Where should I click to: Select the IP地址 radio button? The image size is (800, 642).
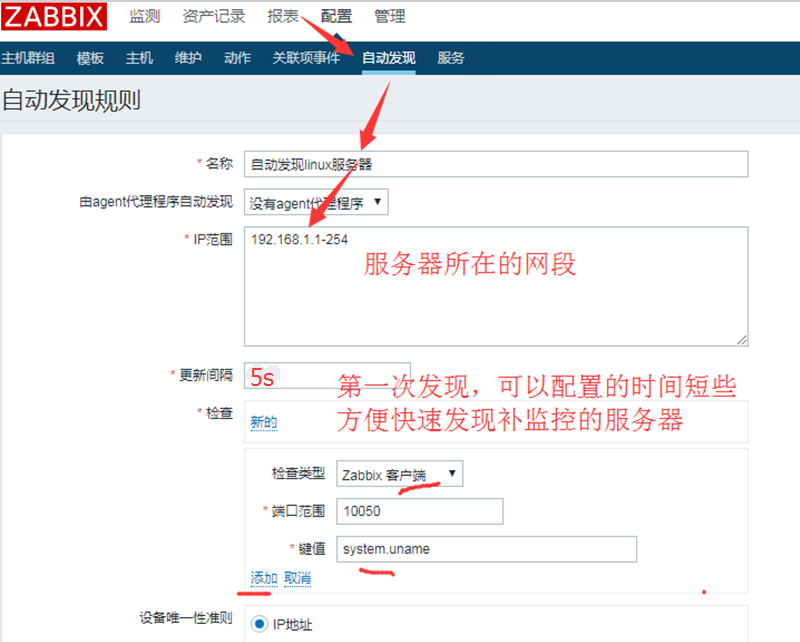coord(259,624)
